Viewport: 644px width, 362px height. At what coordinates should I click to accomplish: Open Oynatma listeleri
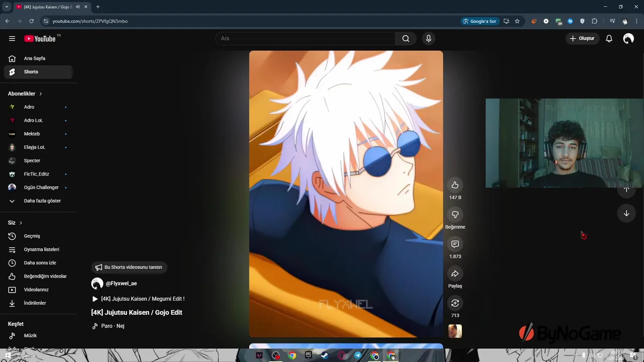click(38, 249)
